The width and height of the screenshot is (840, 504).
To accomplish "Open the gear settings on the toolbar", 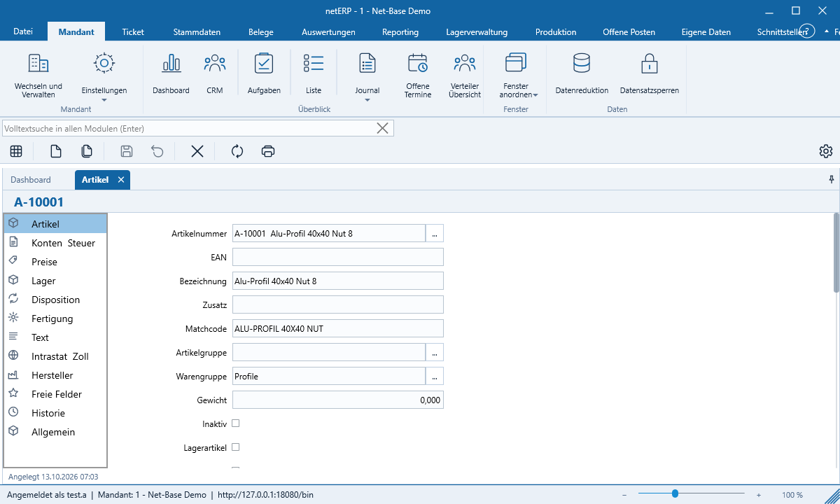I will 826,151.
